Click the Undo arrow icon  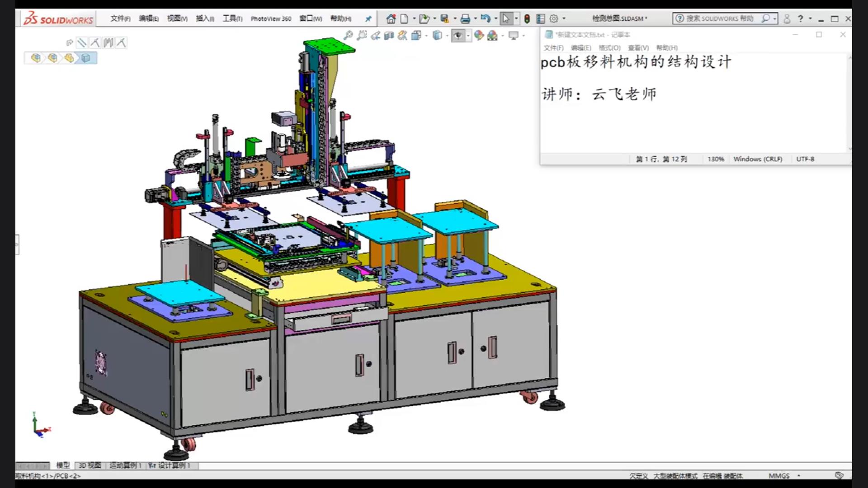tap(486, 19)
